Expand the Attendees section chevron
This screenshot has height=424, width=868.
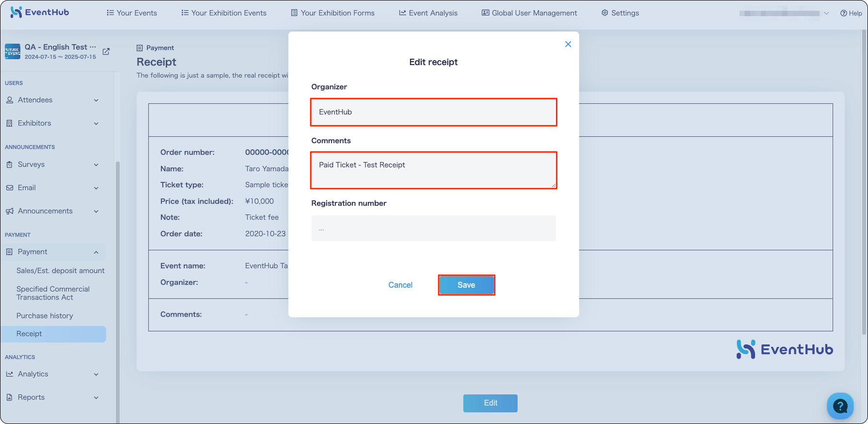(96, 100)
